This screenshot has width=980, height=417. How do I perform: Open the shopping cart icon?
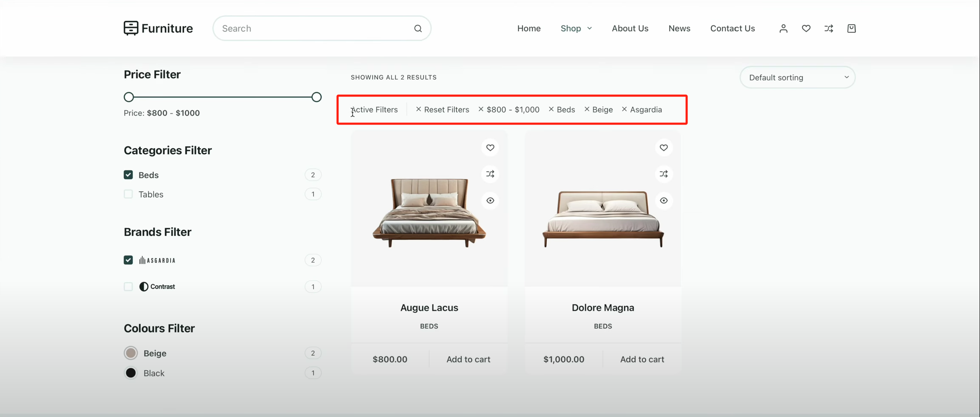851,28
